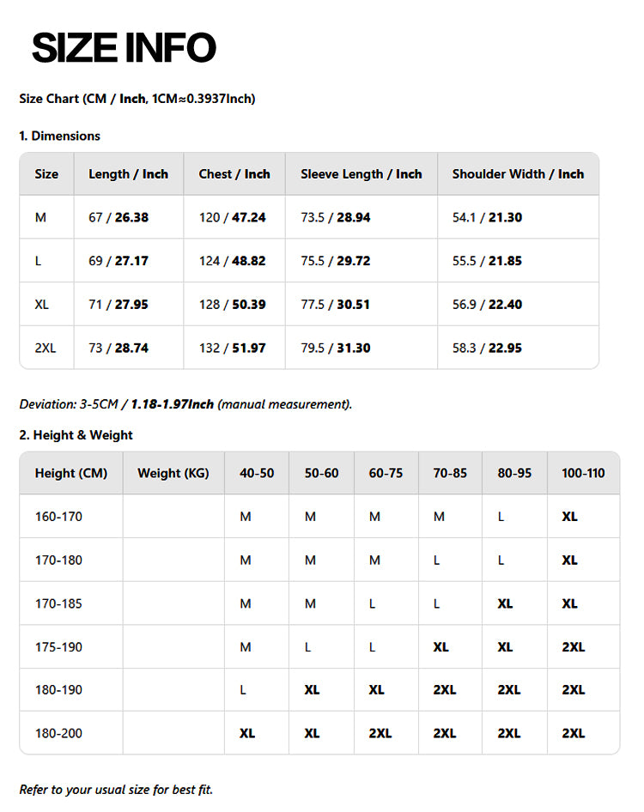644x812 pixels.
Task: Select the '1. Dimensions' heading
Action: coord(59,136)
